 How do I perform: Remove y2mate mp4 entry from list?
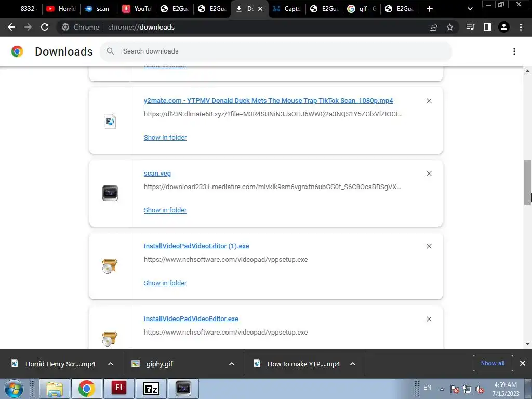click(429, 101)
